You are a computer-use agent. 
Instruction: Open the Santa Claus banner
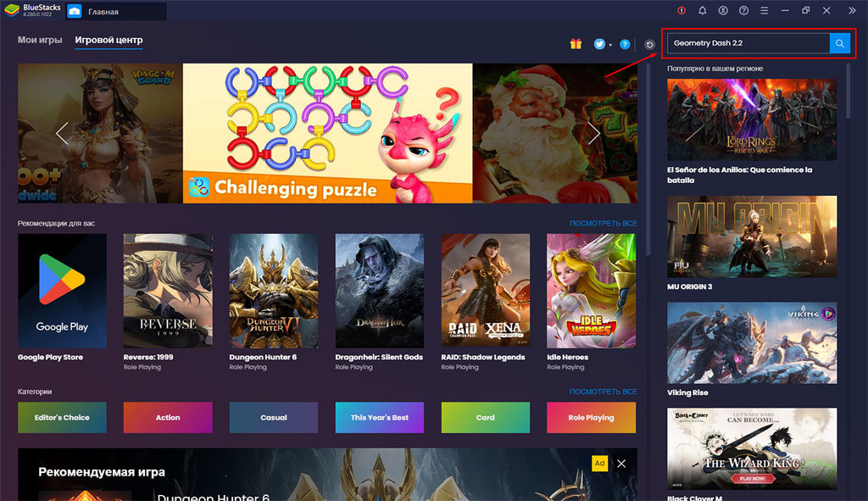(555, 133)
